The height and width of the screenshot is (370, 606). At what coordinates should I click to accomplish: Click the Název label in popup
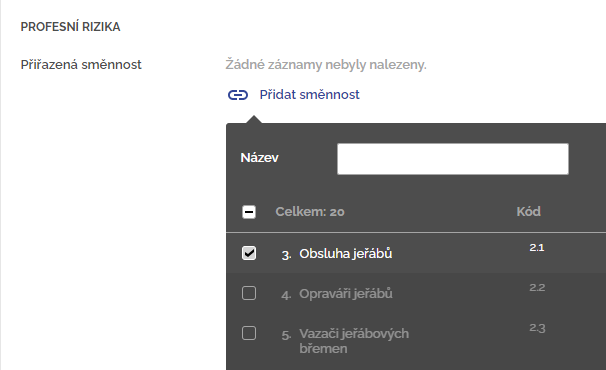click(259, 158)
